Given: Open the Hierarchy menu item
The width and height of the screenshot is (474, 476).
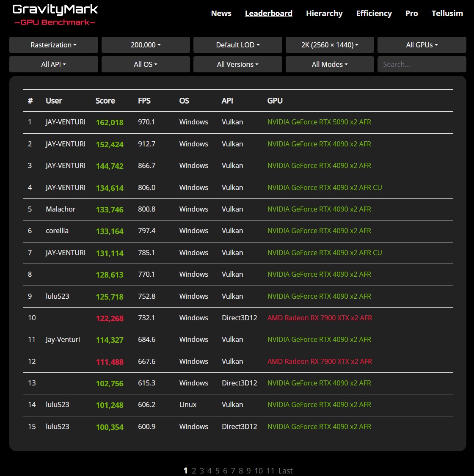Looking at the screenshot, I should click(x=324, y=14).
